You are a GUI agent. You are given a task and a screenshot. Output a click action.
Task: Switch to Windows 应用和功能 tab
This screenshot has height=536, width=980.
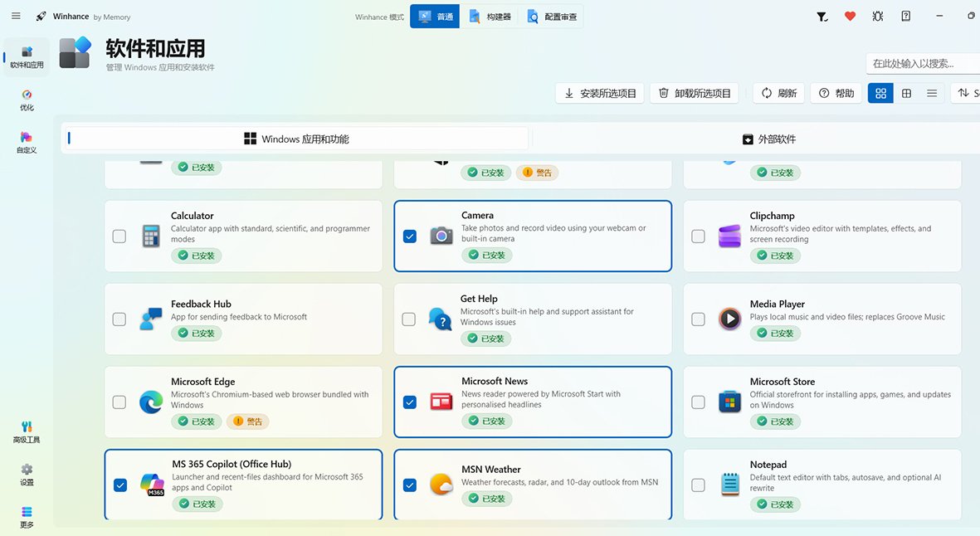tap(296, 139)
